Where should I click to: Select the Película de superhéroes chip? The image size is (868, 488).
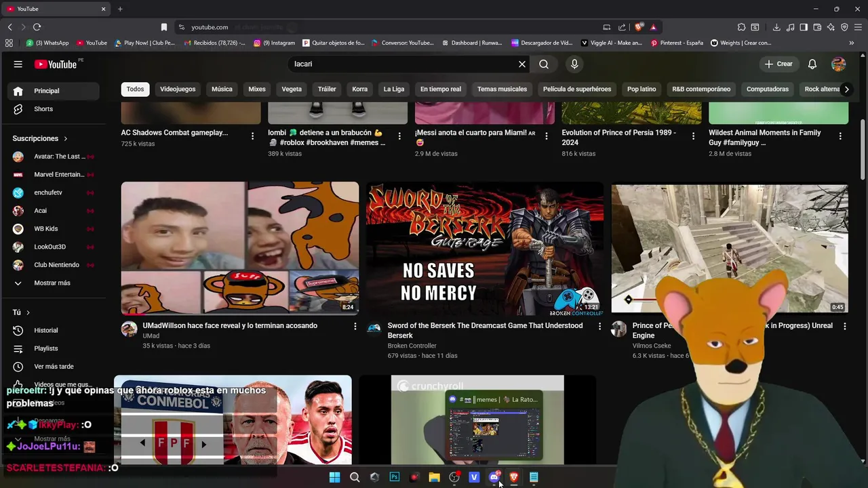577,89
